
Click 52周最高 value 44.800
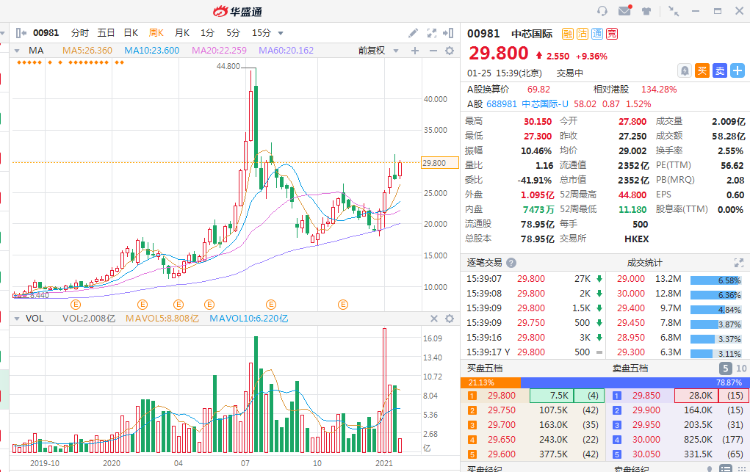[632, 195]
